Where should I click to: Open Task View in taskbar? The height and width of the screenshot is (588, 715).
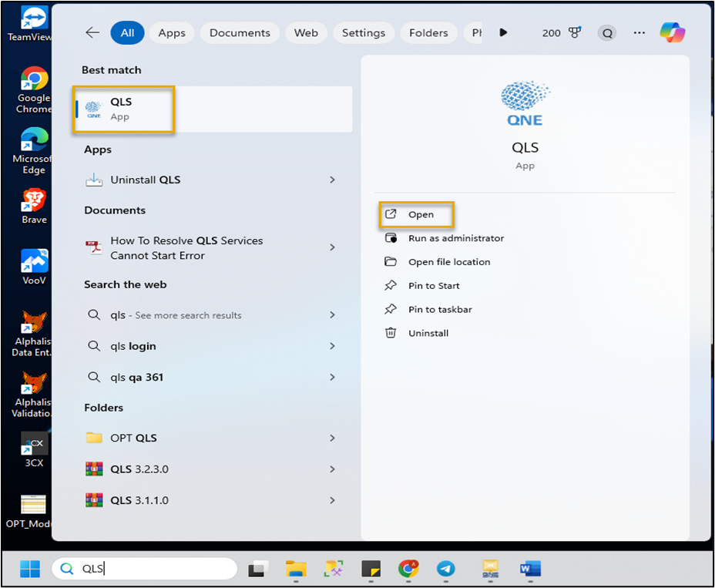(x=258, y=569)
